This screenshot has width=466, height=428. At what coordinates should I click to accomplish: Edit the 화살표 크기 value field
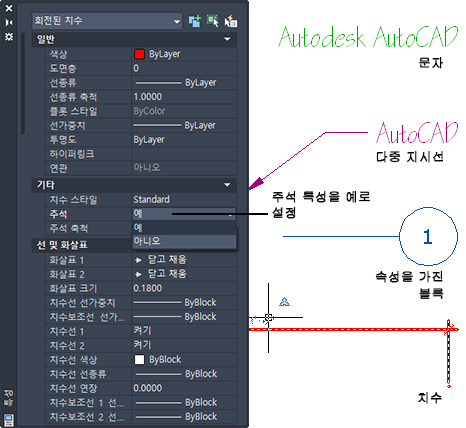pyautogui.click(x=184, y=288)
